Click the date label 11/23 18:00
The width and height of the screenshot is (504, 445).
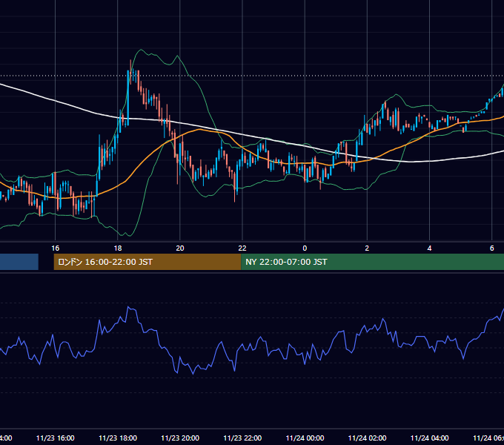(x=118, y=438)
